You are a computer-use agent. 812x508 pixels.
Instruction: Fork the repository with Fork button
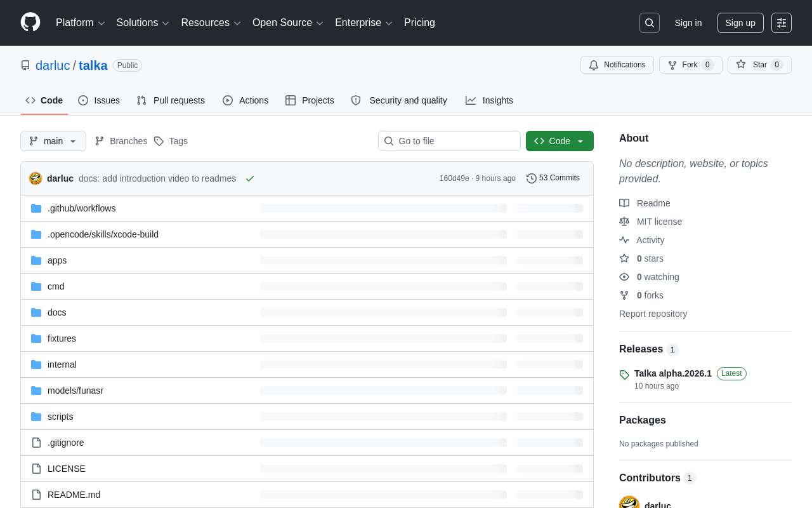691,65
